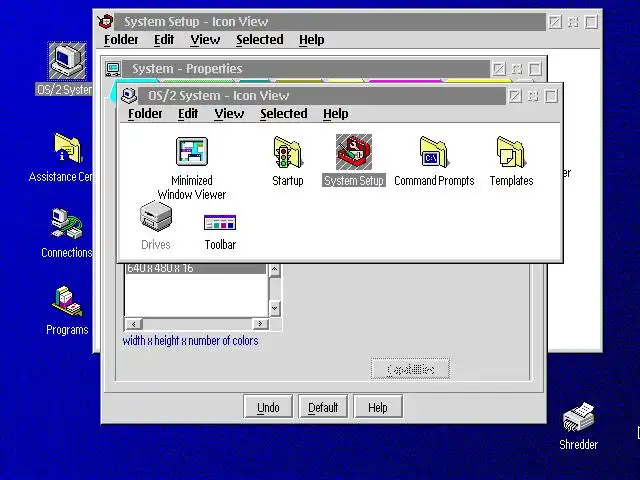Open Help menu in OS/2 System window
Viewport: 640px width, 480px height.
pos(336,113)
